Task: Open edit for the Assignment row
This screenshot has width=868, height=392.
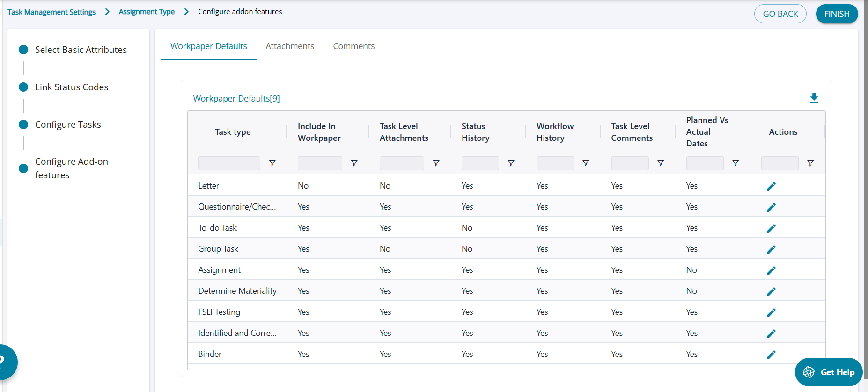Action: 771,270
